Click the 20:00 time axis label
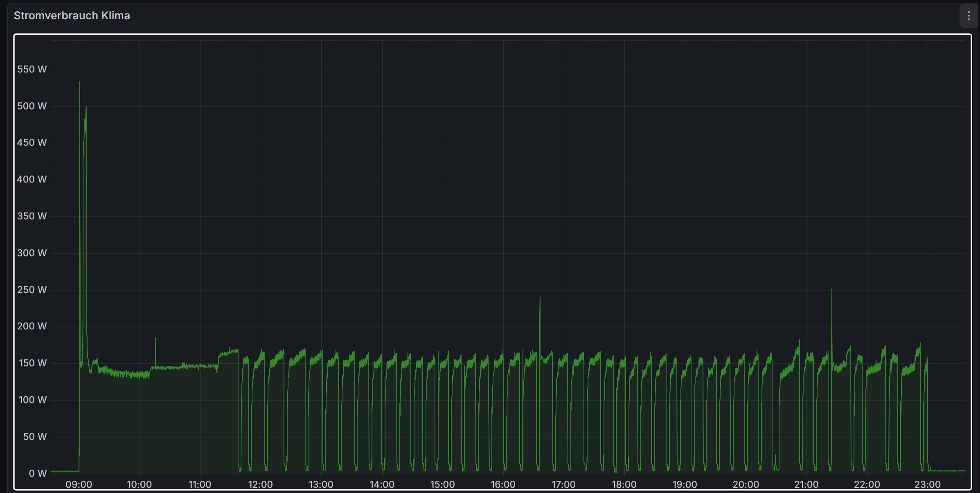Image resolution: width=980 pixels, height=493 pixels. click(746, 484)
